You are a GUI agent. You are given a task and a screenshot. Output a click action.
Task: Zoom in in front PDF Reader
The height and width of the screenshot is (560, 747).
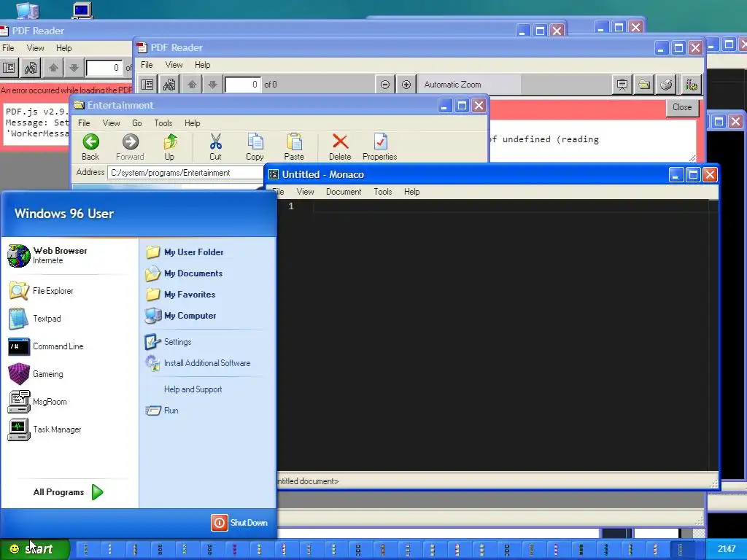point(406,85)
